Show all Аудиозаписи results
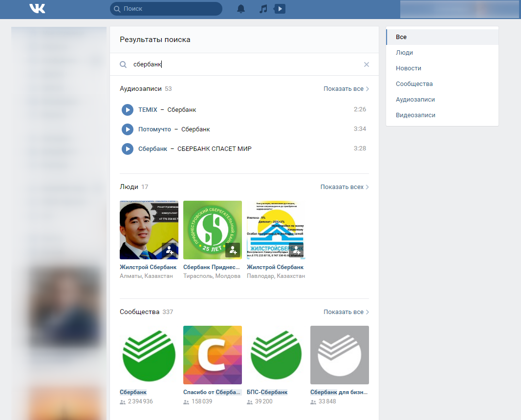521x420 pixels. [x=346, y=89]
